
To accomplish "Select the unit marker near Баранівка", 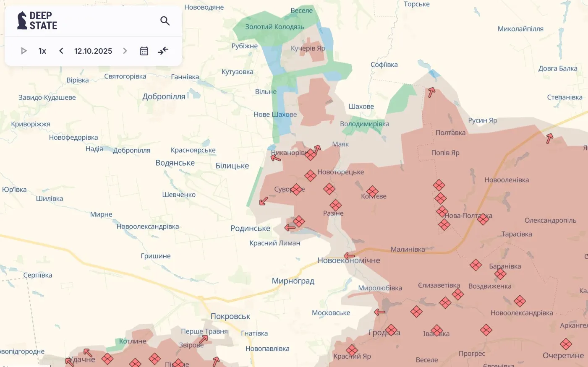I will tap(476, 265).
